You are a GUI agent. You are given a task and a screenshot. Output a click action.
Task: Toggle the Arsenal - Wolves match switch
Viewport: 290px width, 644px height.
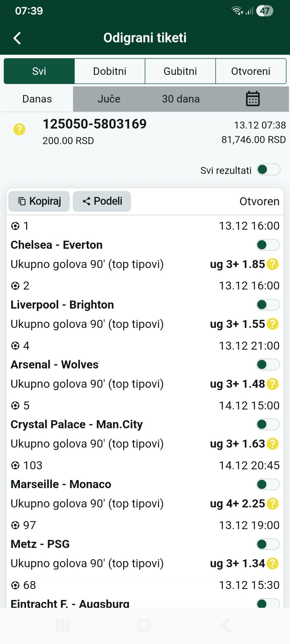point(268,365)
